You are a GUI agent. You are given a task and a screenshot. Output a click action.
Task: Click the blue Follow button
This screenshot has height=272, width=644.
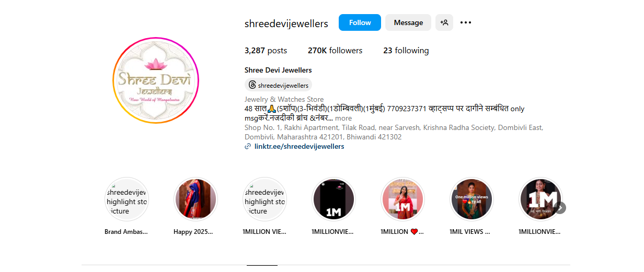[x=360, y=22]
